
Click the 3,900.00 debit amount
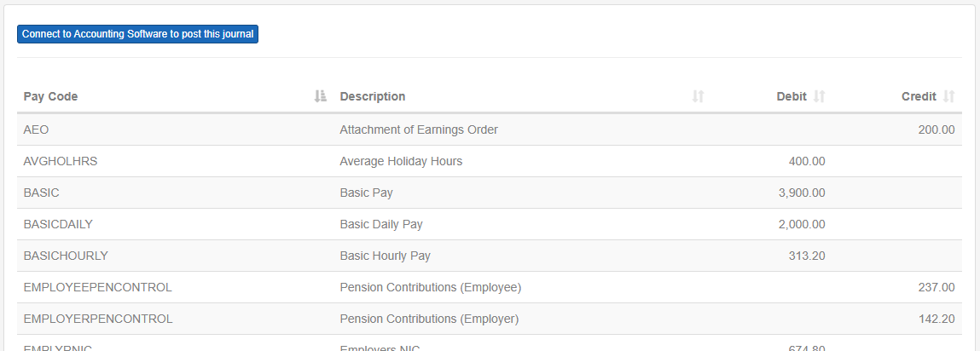(802, 193)
